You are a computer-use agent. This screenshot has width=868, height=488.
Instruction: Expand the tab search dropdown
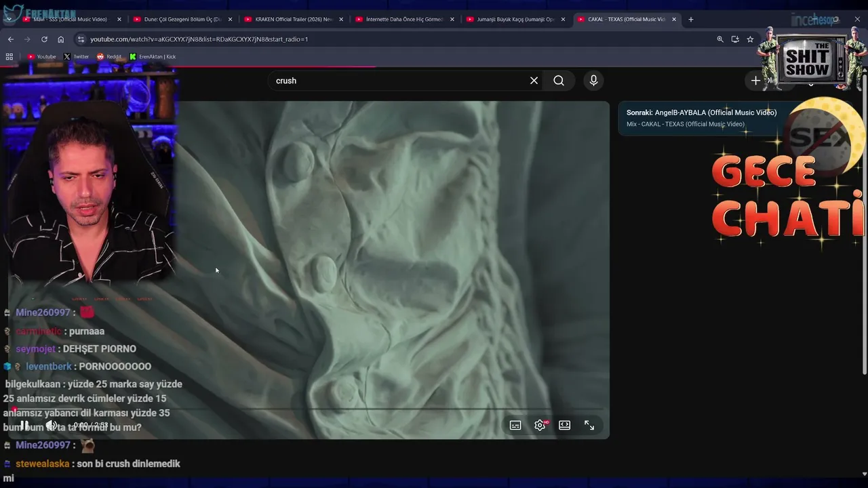(x=9, y=20)
